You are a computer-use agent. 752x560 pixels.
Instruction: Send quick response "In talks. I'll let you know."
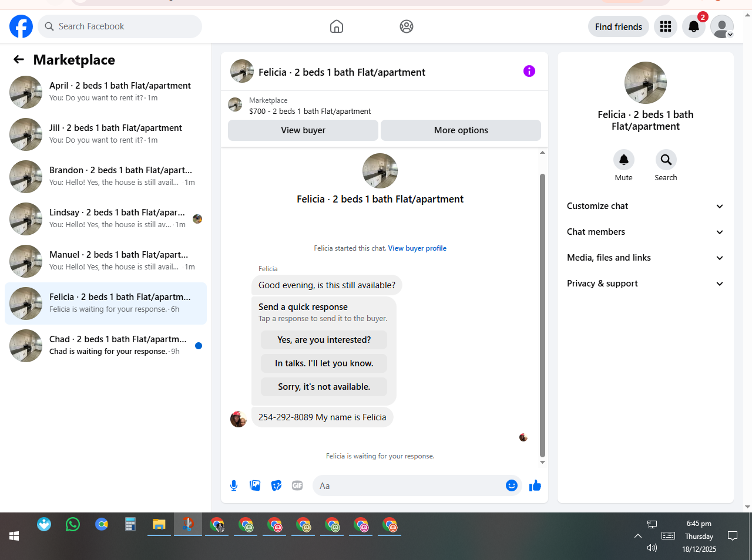coord(324,363)
